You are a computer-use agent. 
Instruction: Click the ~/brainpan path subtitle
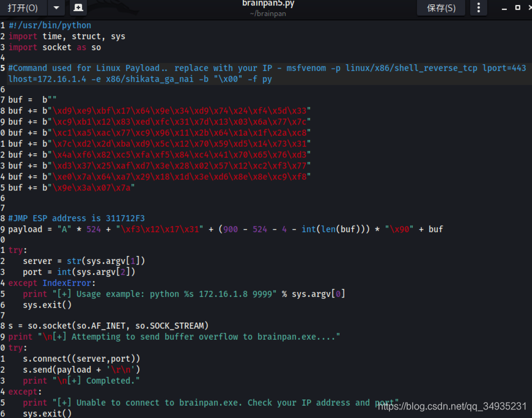coord(268,14)
